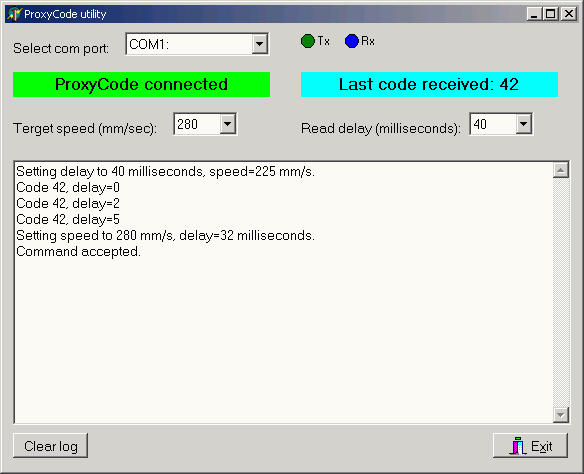Expand the target speed dropdown arrow

pos(228,124)
